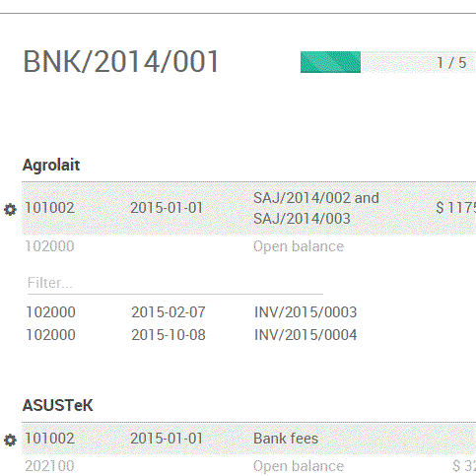Open the ASUSTeK partner name

[58, 405]
